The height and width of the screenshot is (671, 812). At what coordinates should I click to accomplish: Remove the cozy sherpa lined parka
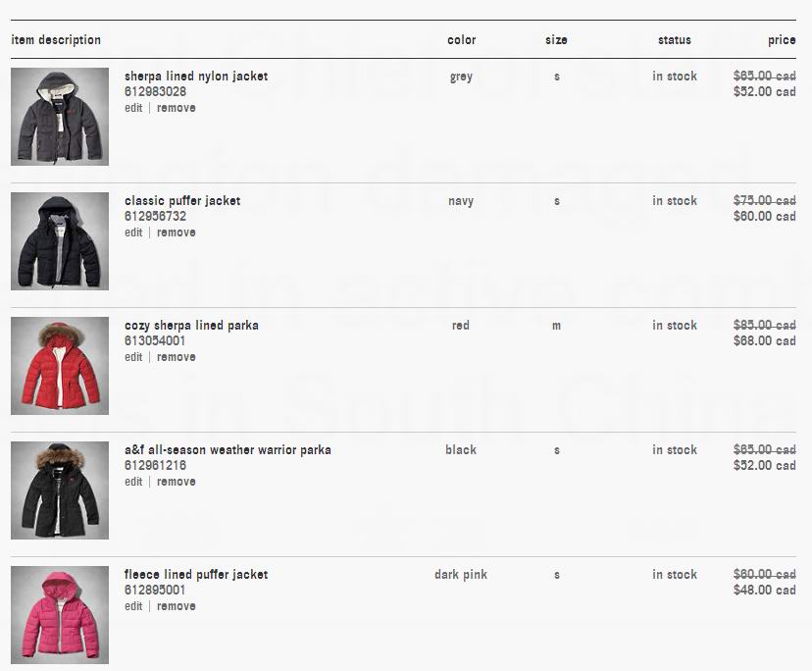point(177,357)
